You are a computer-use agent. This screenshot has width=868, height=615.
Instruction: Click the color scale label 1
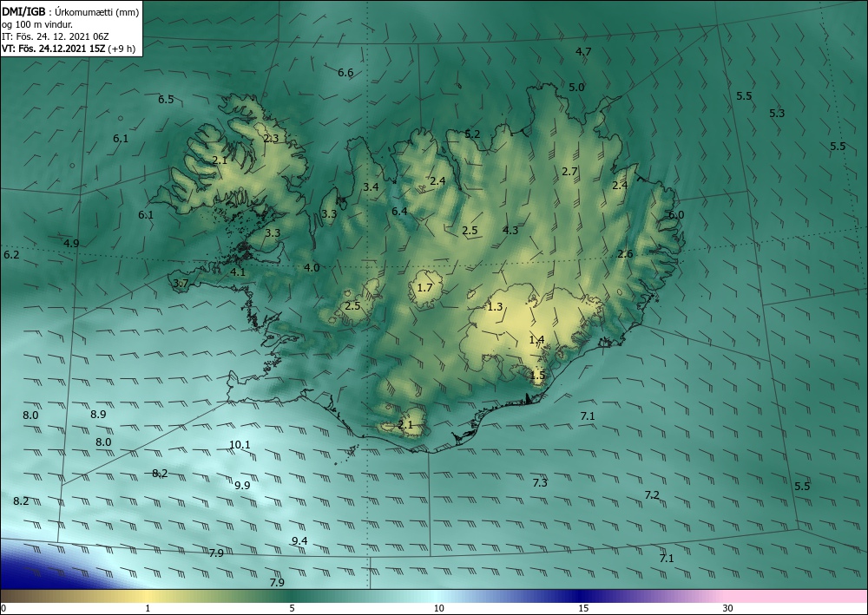tap(148, 609)
